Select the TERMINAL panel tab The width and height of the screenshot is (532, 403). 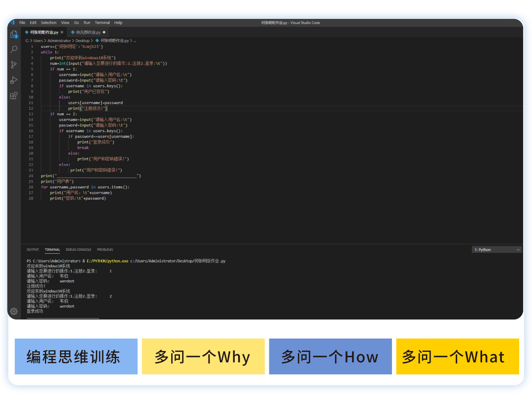click(x=52, y=250)
